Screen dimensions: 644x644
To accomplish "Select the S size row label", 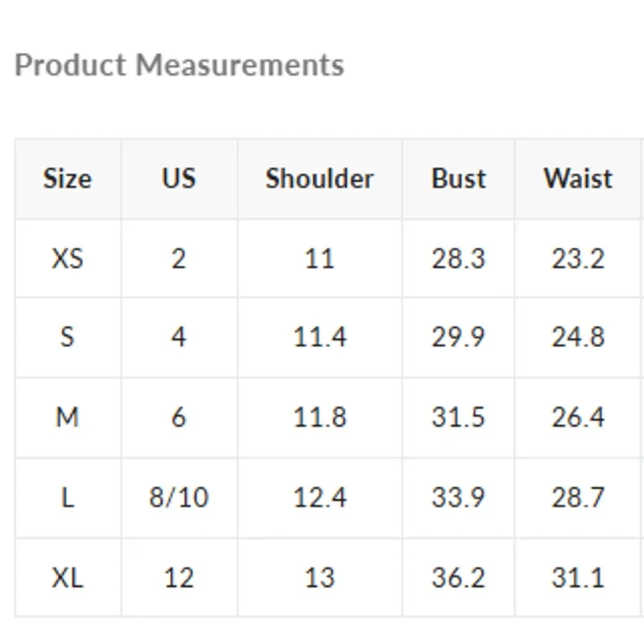I will pos(68,336).
